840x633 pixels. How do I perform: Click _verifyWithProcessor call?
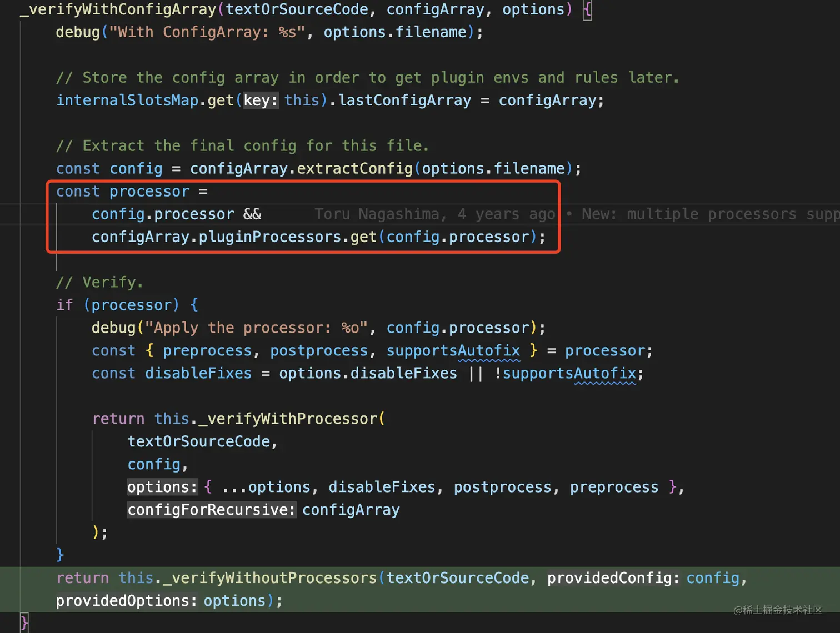[x=287, y=419]
